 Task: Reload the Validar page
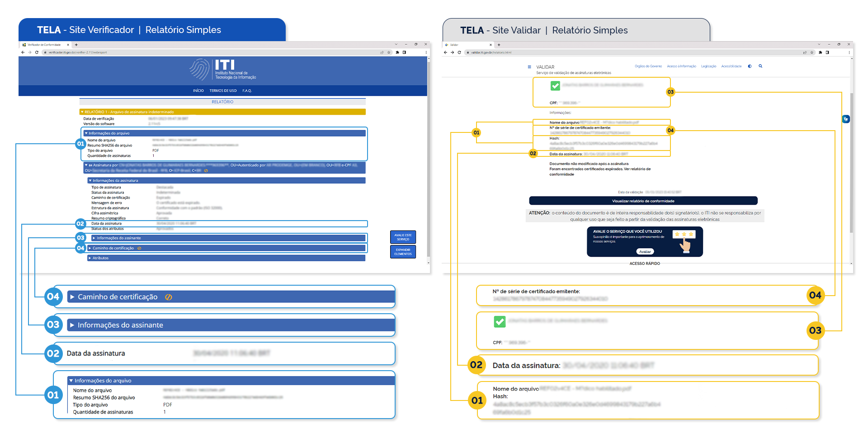point(459,52)
